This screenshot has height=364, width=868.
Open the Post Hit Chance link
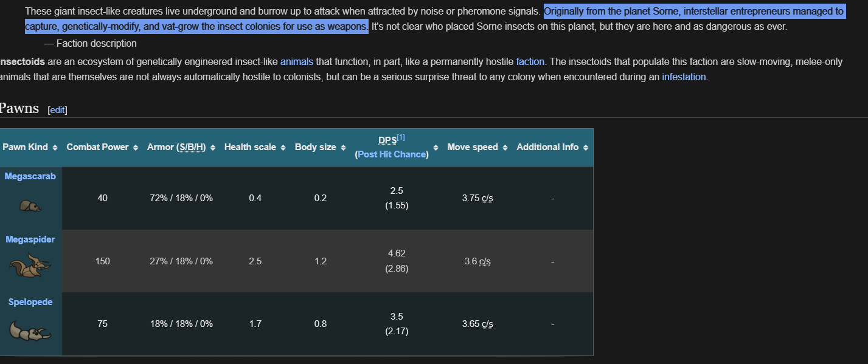pos(392,154)
